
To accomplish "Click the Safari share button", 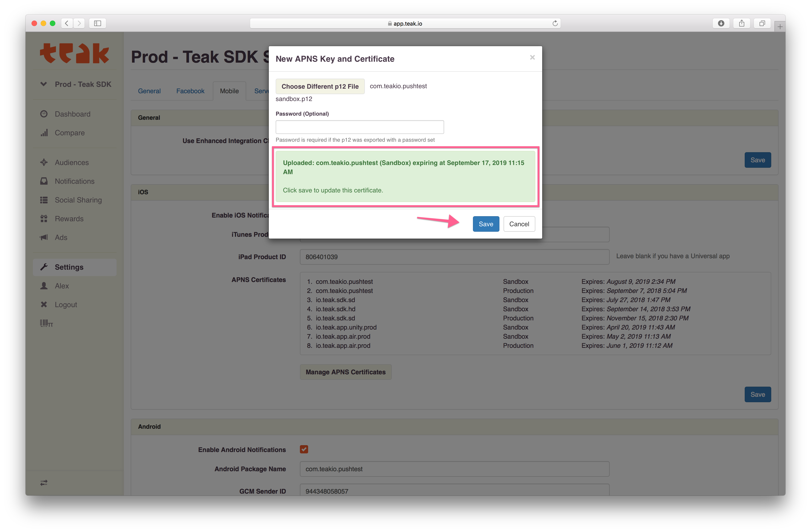I will [742, 23].
